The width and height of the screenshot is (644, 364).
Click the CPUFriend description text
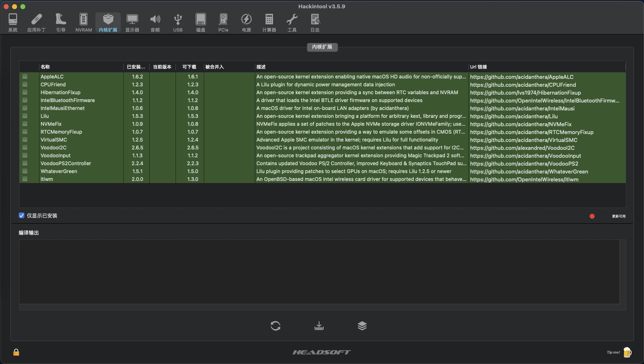[325, 84]
